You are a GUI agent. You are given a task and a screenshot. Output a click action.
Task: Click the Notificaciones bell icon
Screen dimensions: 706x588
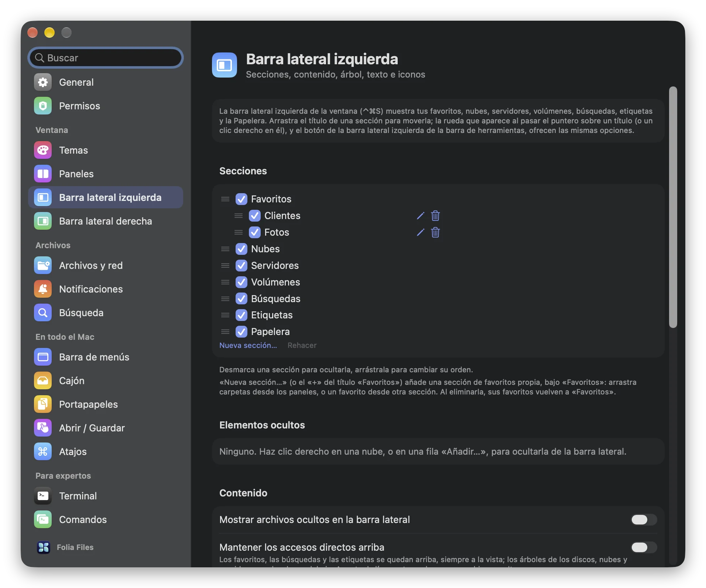pyautogui.click(x=43, y=289)
